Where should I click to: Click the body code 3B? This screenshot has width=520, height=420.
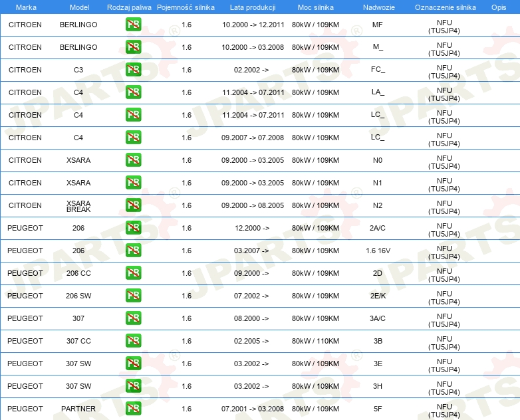(x=378, y=341)
